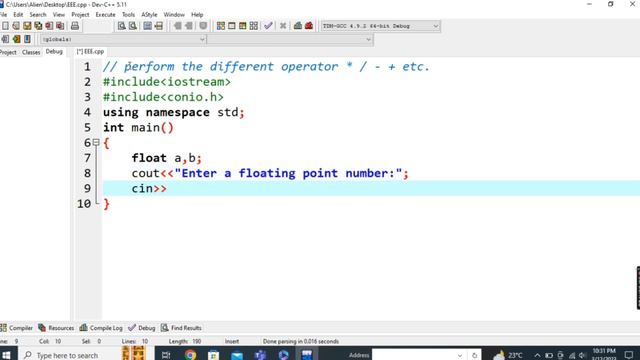Start debugging with the checkmark icon

[268, 26]
